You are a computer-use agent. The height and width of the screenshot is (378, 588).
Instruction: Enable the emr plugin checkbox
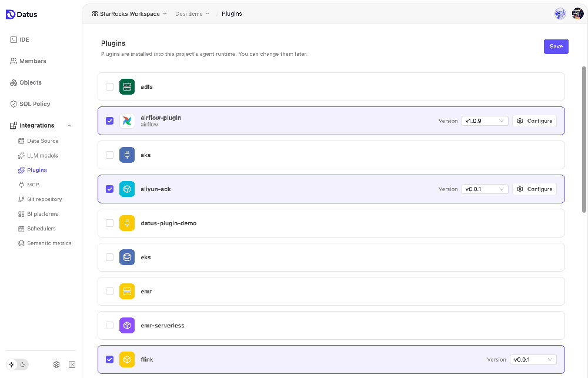tap(109, 292)
